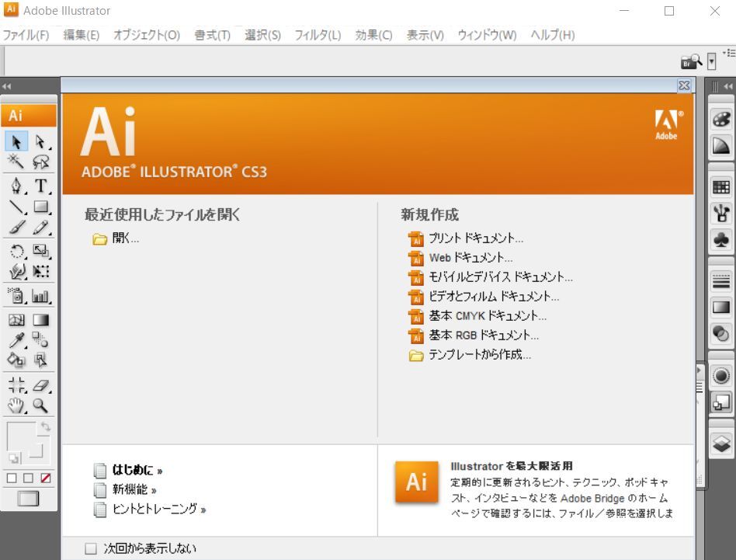Viewport: 736px width, 560px height.
Task: Change the screen mode button in toolbox
Action: coord(28,499)
